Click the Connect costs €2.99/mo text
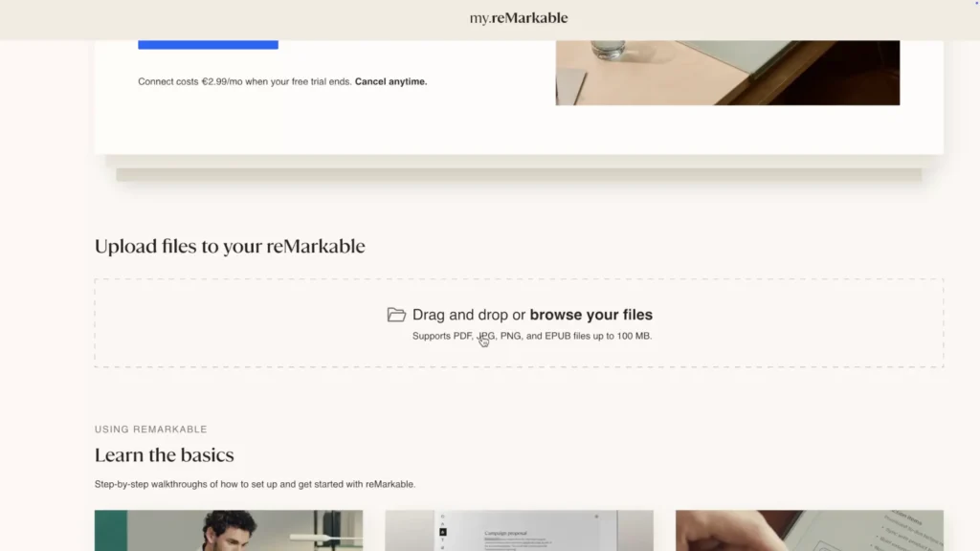This screenshot has width=980, height=551. click(245, 82)
